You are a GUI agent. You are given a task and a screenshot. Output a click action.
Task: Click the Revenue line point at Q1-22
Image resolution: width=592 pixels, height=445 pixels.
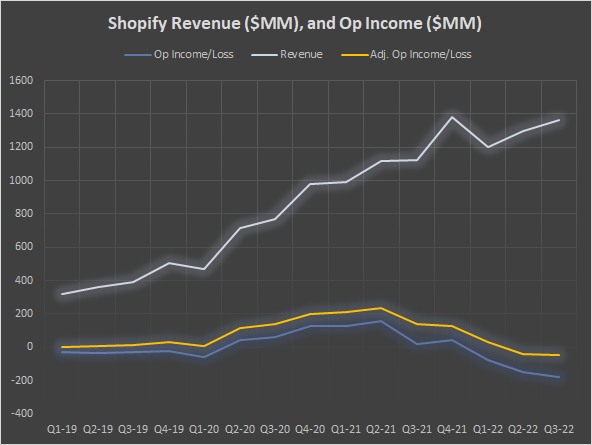[488, 147]
